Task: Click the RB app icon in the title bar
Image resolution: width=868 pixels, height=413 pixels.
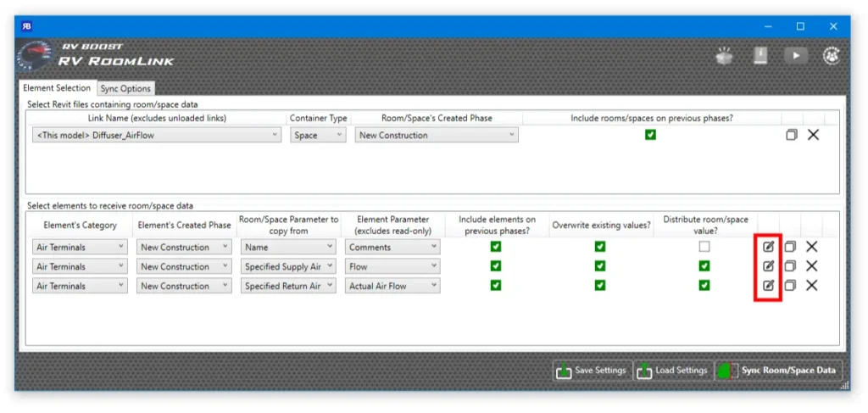Action: point(26,26)
